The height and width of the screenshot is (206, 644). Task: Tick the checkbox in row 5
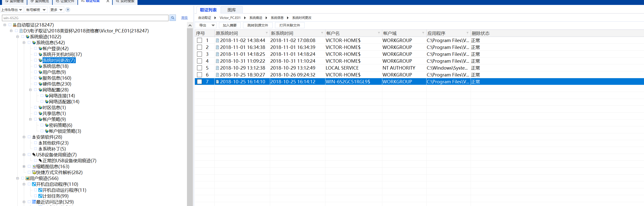pyautogui.click(x=199, y=68)
